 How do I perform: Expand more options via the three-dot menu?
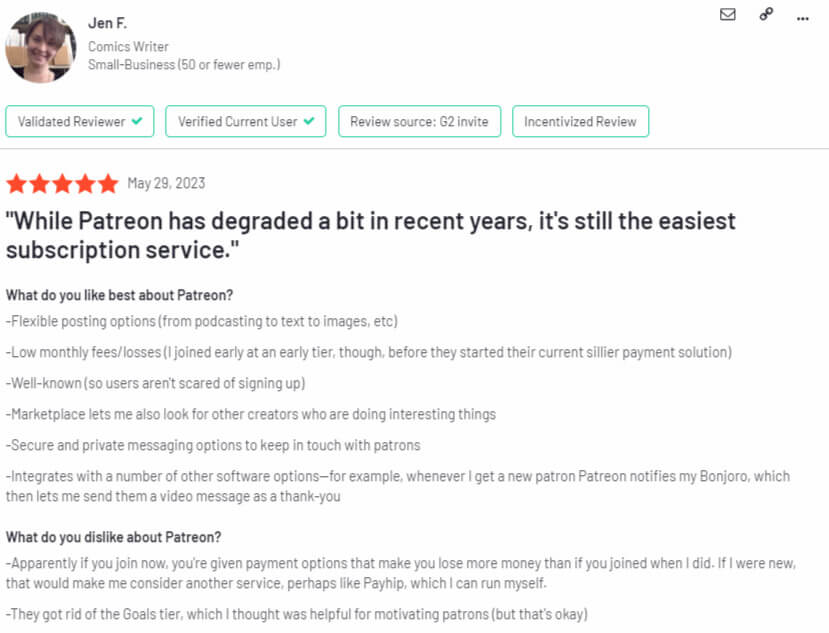coord(802,16)
